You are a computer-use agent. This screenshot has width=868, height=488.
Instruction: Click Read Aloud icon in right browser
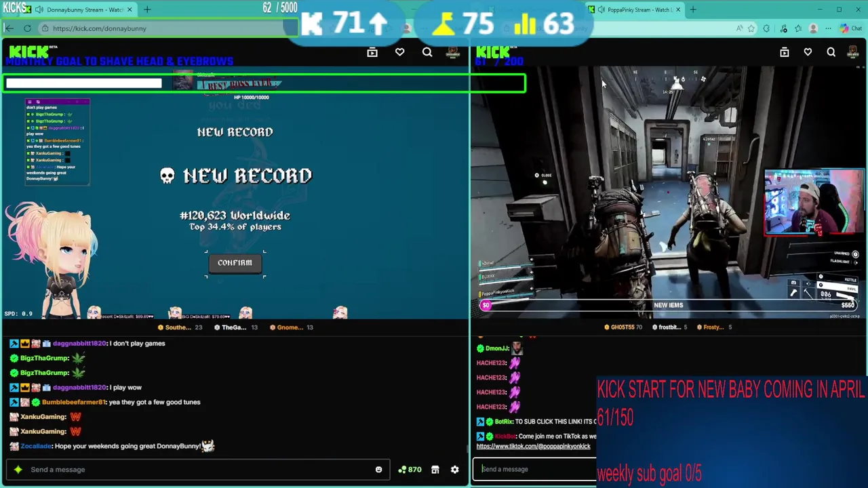(739, 28)
